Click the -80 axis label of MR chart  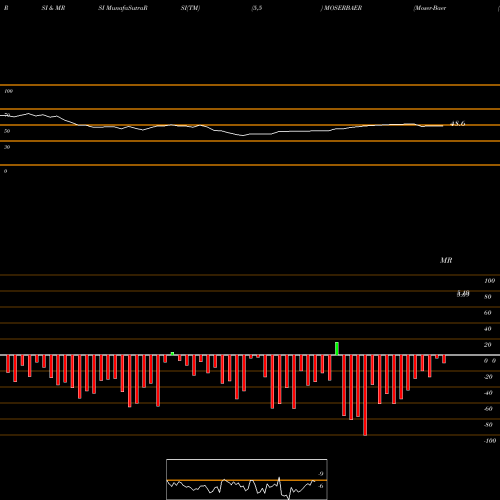tap(488, 425)
